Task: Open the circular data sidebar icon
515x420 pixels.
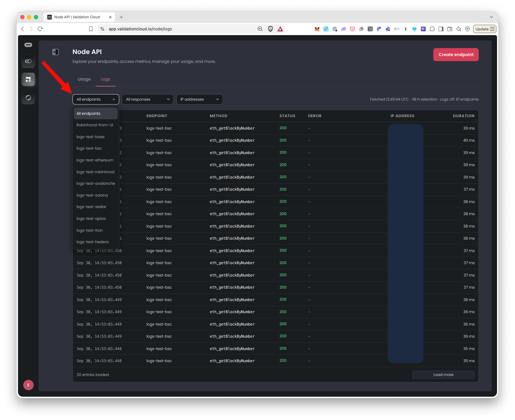Action: 28,98
